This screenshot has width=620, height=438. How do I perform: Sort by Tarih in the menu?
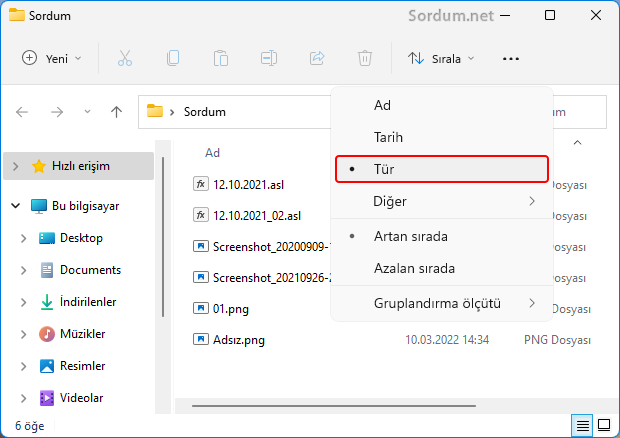442,138
